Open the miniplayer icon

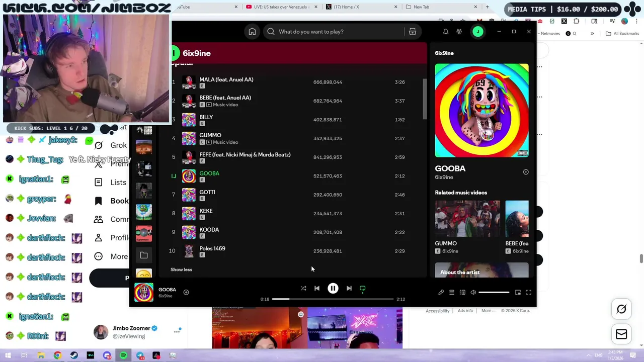pos(518,292)
